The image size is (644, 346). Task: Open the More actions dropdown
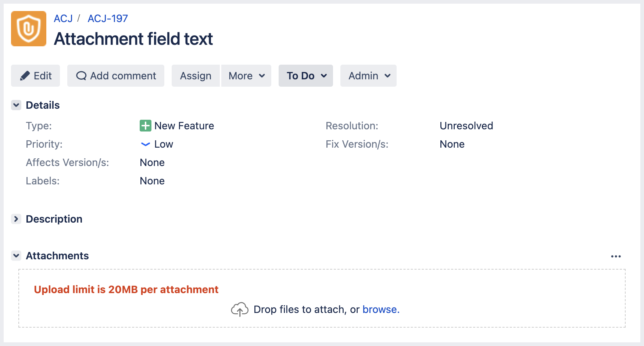pos(246,76)
